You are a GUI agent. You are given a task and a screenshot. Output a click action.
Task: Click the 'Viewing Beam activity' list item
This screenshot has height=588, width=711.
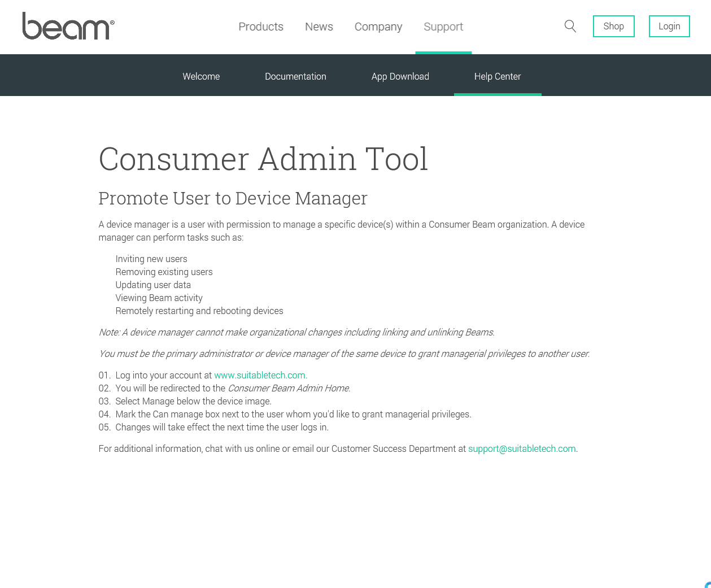click(159, 298)
